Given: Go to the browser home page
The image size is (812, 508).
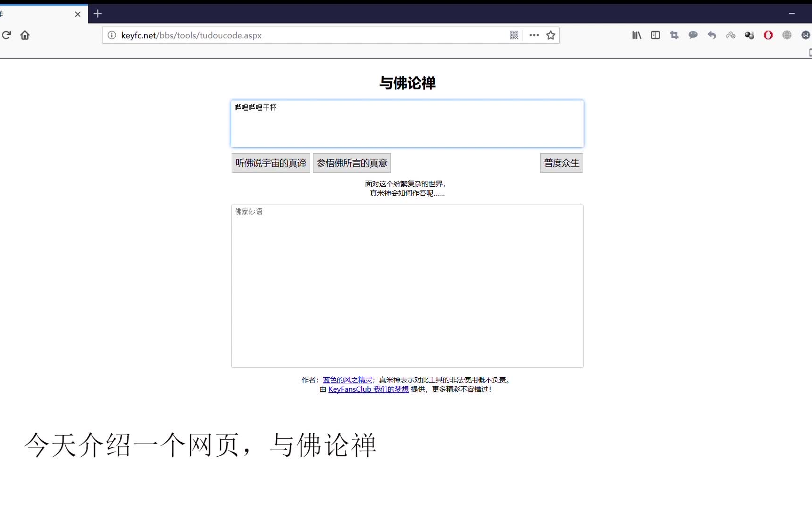Looking at the screenshot, I should pyautogui.click(x=25, y=35).
